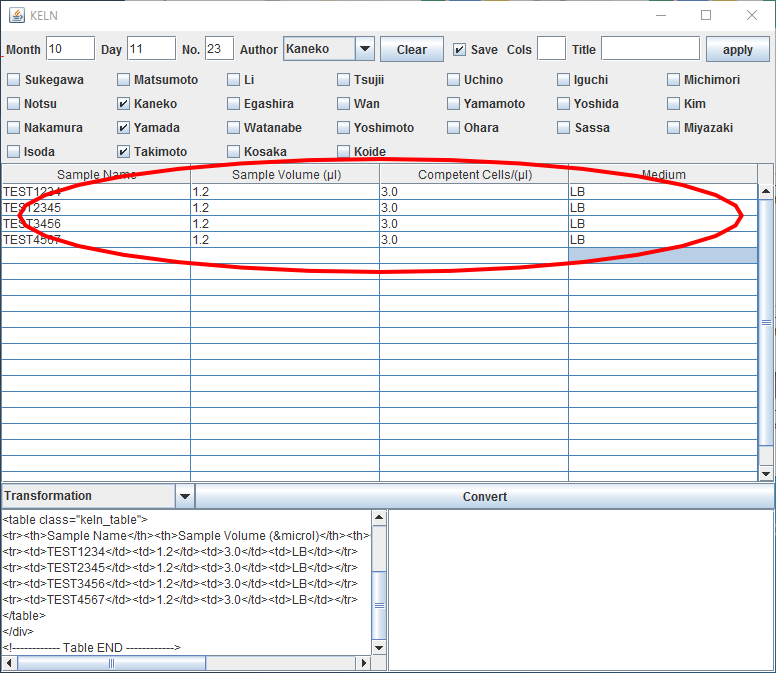Check the Miyazaki checkbox

pyautogui.click(x=674, y=128)
